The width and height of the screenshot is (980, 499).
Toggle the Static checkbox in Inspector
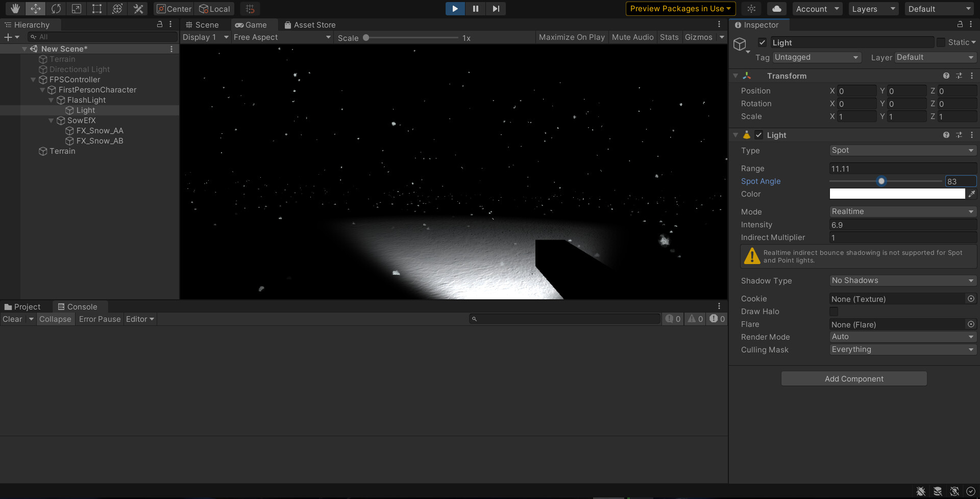[x=941, y=42]
